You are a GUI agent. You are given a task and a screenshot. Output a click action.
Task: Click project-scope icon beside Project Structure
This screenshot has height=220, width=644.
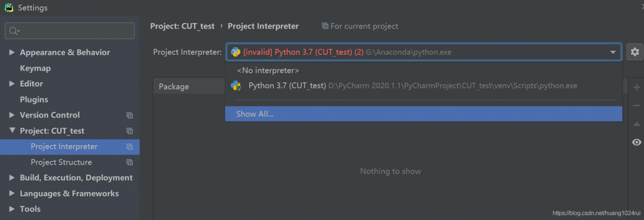click(x=129, y=162)
